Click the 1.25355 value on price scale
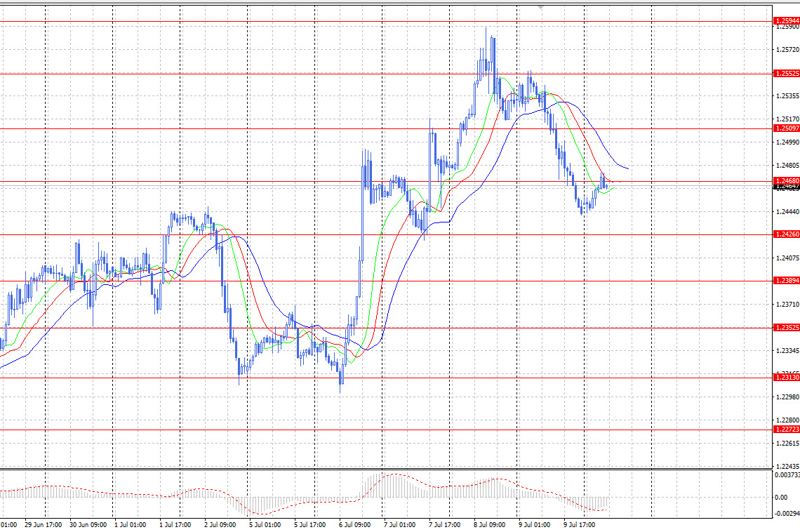This screenshot has height=532, width=800. tap(787, 96)
